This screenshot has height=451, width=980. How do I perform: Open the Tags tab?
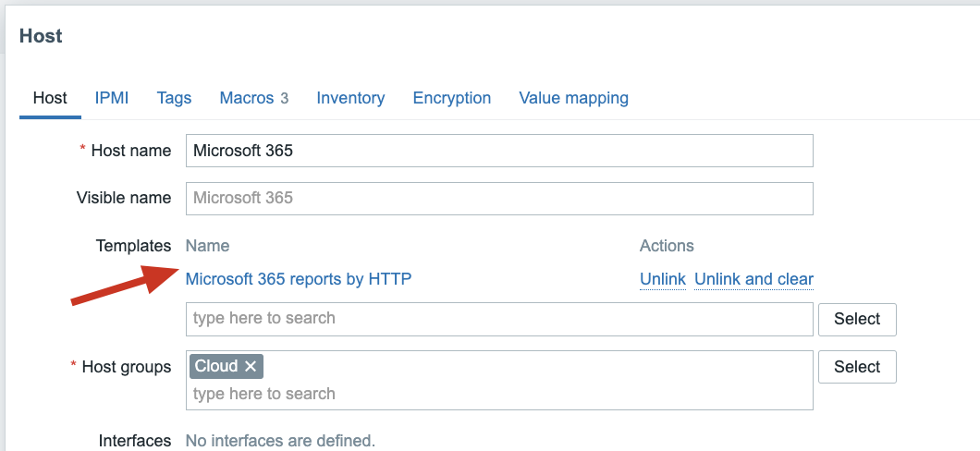(174, 98)
